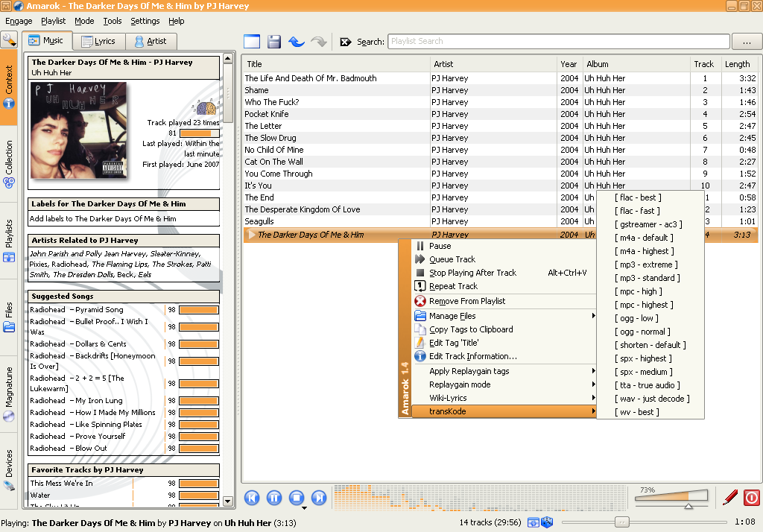
Task: Click the red pencil script icon
Action: [730, 498]
